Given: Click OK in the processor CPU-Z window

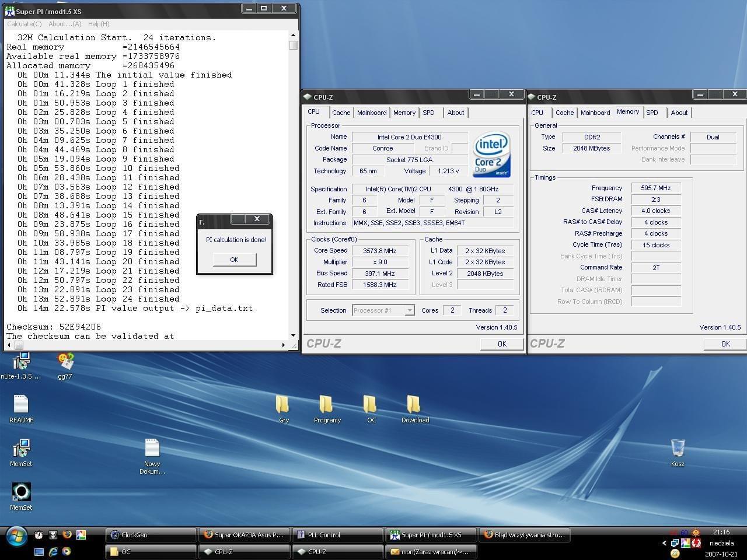Looking at the screenshot, I should (502, 344).
